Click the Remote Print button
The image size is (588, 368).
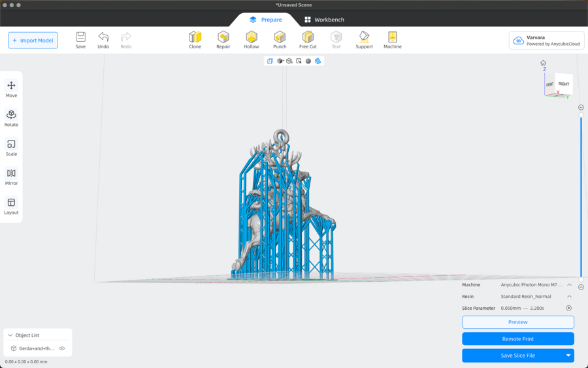pyautogui.click(x=517, y=339)
